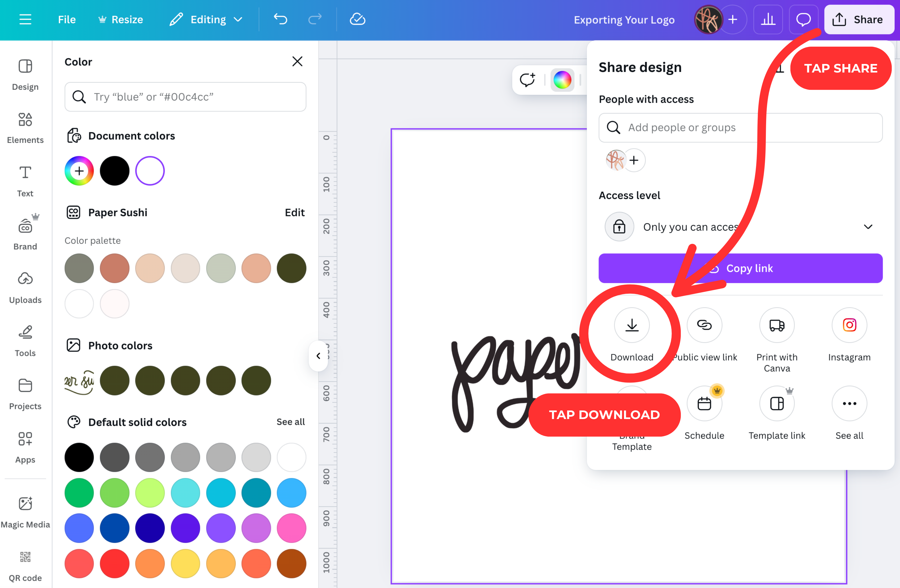Select Print with Canva option
This screenshot has height=588, width=900.
pyautogui.click(x=777, y=340)
